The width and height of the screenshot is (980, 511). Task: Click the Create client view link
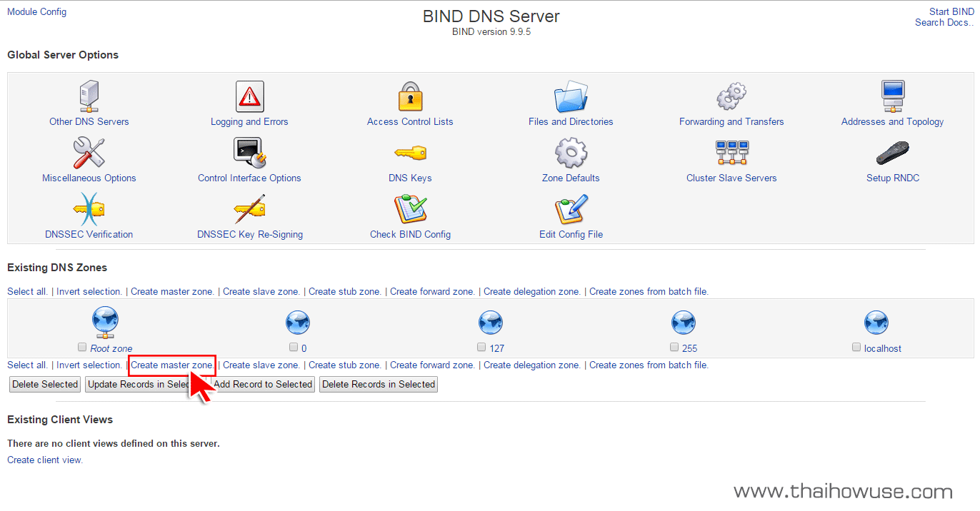tap(45, 460)
